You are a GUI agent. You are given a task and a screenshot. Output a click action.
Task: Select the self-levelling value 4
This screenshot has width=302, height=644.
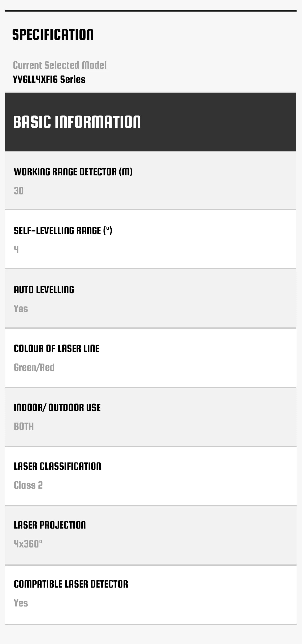click(x=16, y=250)
